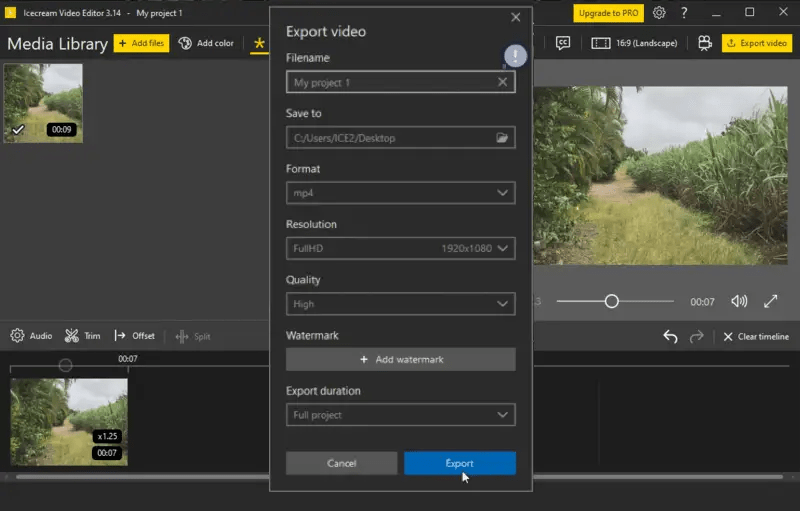Select the Offset tool
Viewport: 800px width, 511px height.
(x=135, y=336)
